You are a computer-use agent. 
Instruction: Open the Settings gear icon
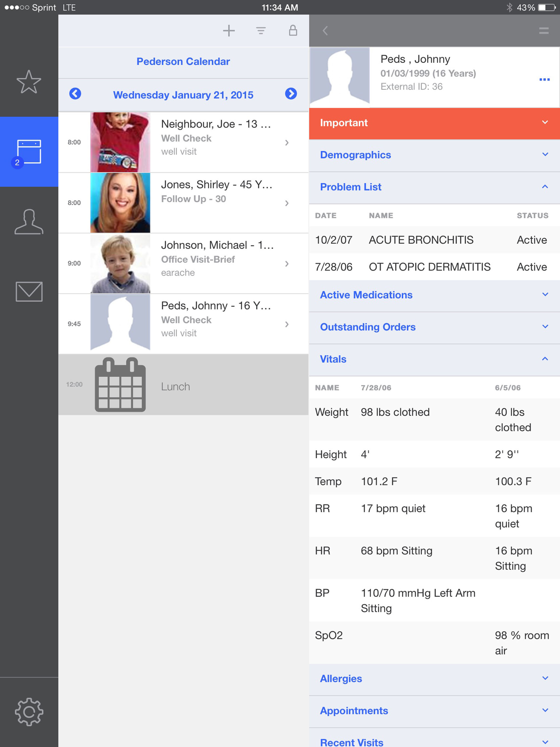point(29,711)
